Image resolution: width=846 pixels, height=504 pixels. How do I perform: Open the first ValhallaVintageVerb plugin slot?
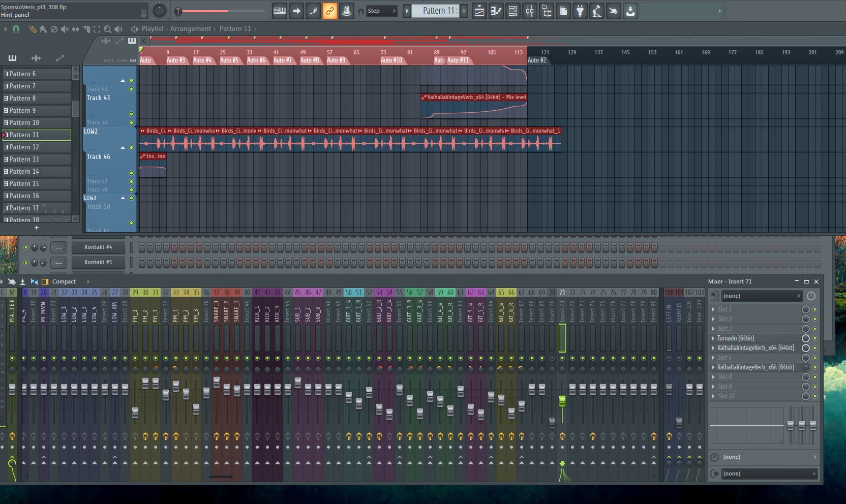[756, 348]
